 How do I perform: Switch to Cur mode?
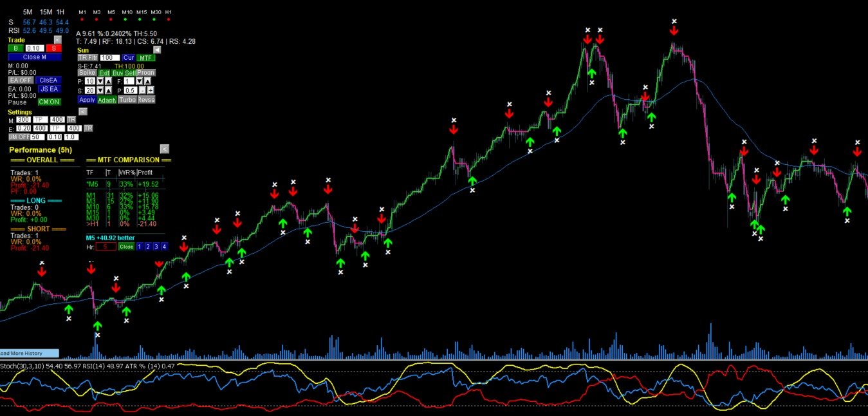[129, 58]
